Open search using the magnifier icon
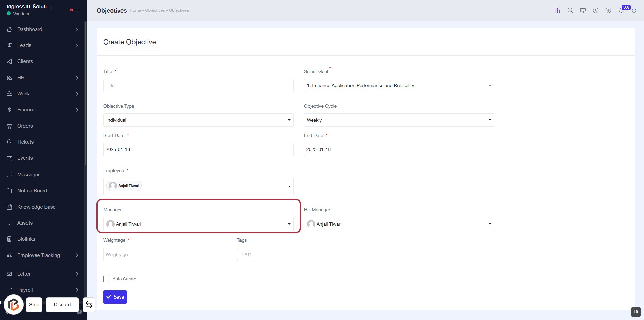Viewport: 644px width, 320px height. point(570,10)
